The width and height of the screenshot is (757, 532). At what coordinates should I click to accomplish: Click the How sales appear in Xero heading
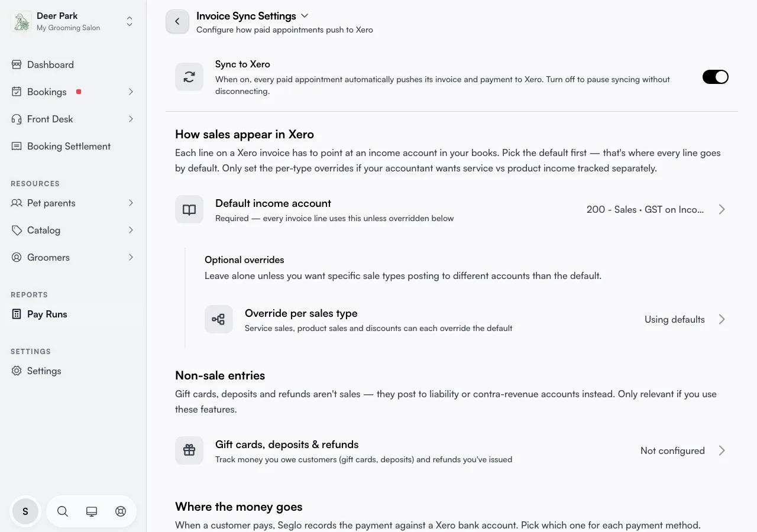[x=244, y=134]
